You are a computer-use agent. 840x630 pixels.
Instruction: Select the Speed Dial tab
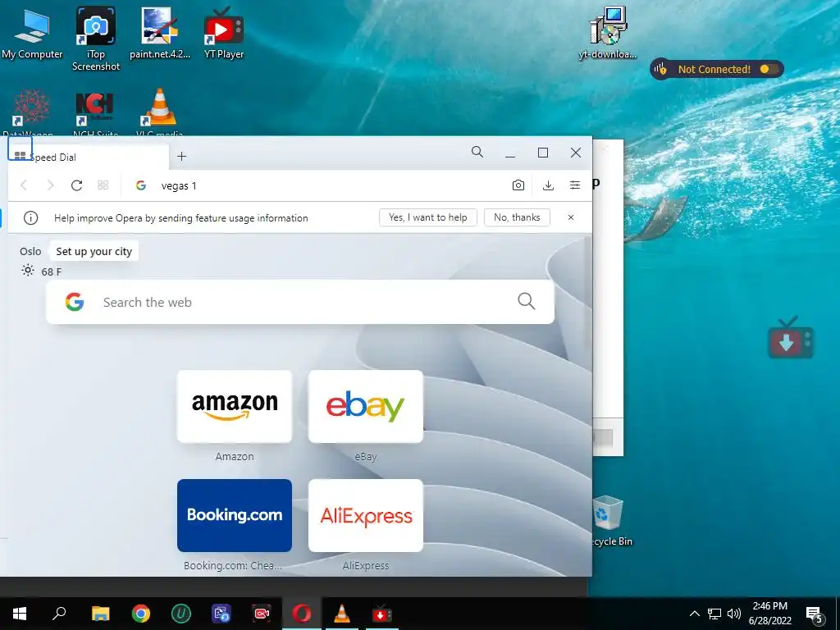click(89, 157)
